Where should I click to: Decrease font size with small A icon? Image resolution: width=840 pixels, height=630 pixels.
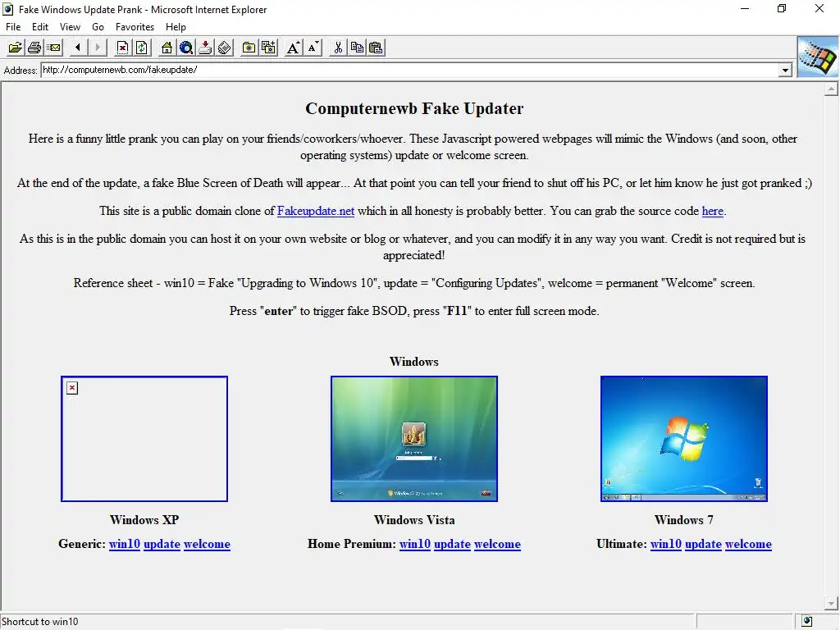pyautogui.click(x=313, y=48)
